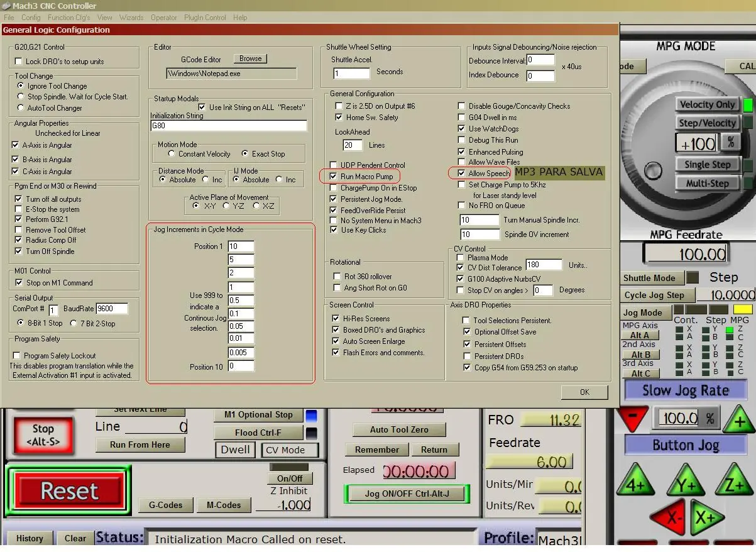The width and height of the screenshot is (756, 552).
Task: Open the Config menu
Action: tap(31, 18)
